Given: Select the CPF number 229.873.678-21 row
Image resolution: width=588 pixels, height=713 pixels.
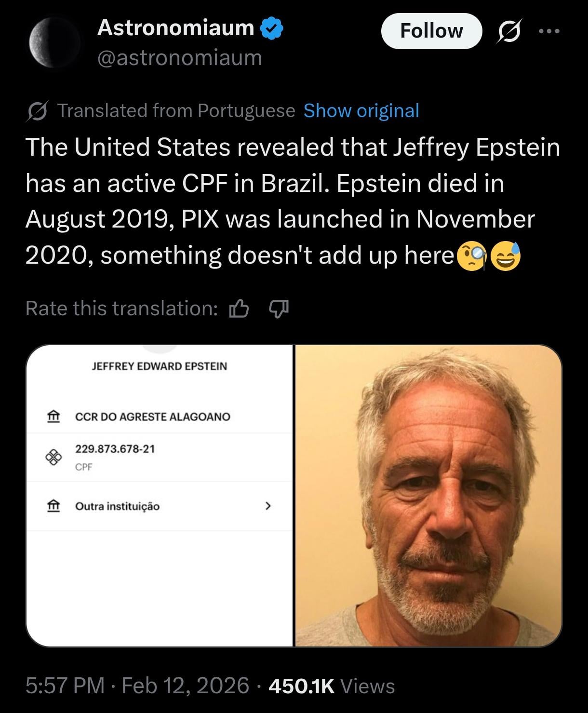Looking at the screenshot, I should click(159, 457).
